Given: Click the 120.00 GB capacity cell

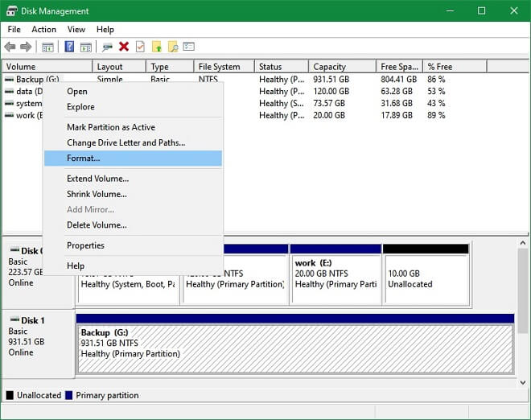Looking at the screenshot, I should tap(331, 91).
